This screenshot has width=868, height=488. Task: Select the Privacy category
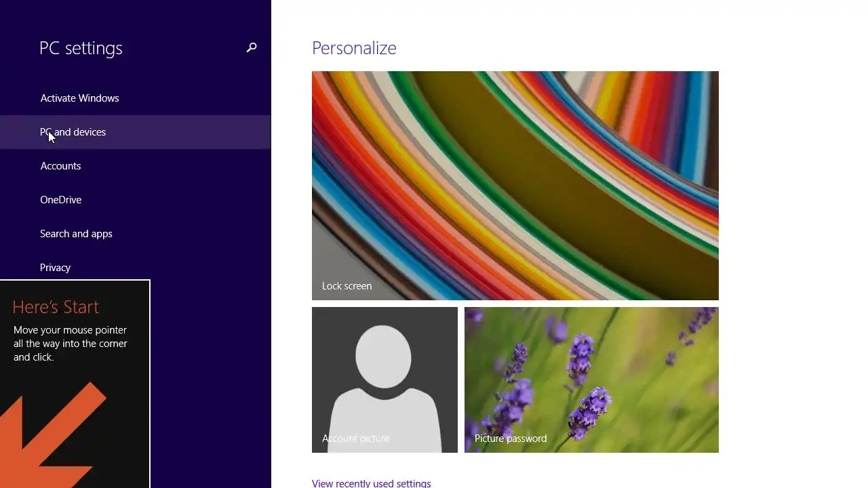click(x=55, y=268)
